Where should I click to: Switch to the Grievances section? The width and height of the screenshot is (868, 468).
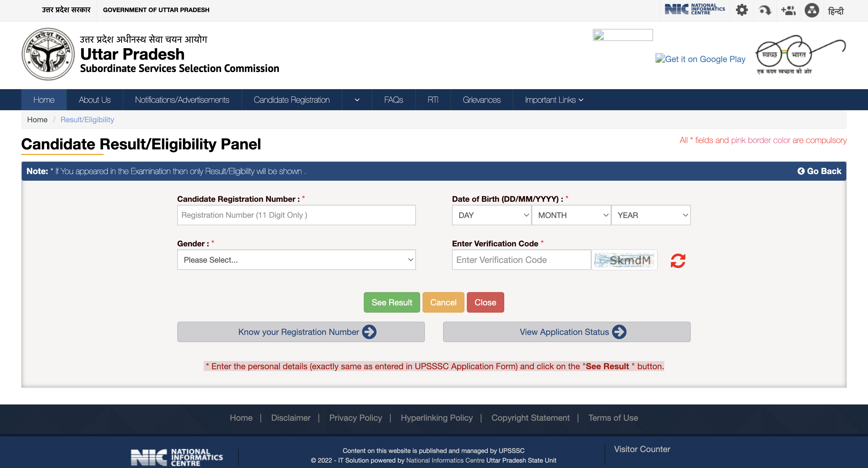(x=481, y=100)
